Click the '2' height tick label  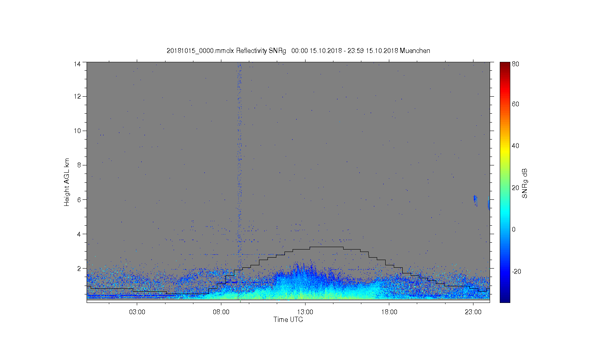[79, 268]
